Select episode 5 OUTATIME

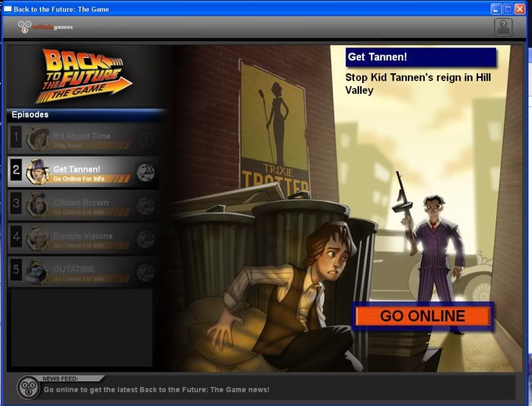(83, 272)
